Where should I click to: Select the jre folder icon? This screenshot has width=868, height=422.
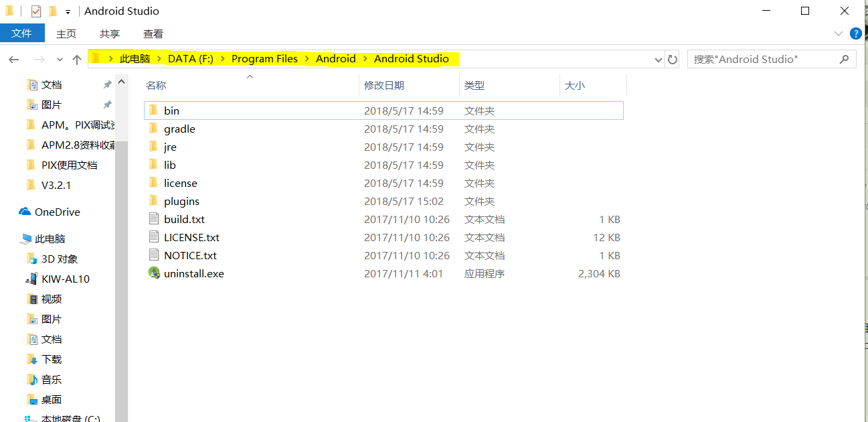click(153, 147)
